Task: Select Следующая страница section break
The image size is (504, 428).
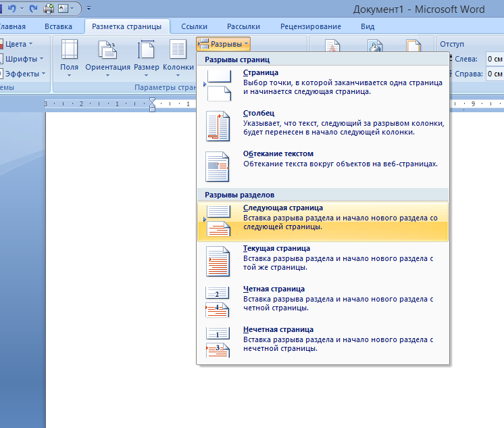Action: coord(323,221)
